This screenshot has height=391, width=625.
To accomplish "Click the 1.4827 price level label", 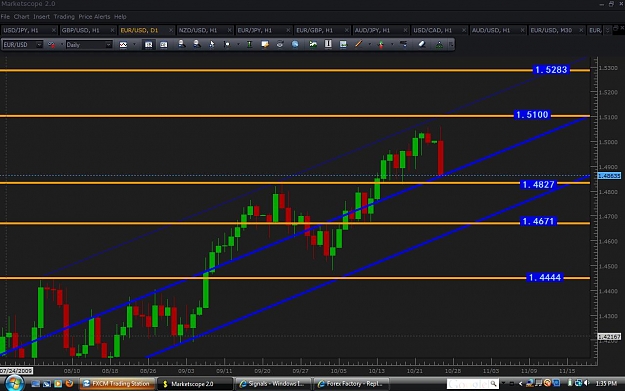I will click(x=538, y=185).
